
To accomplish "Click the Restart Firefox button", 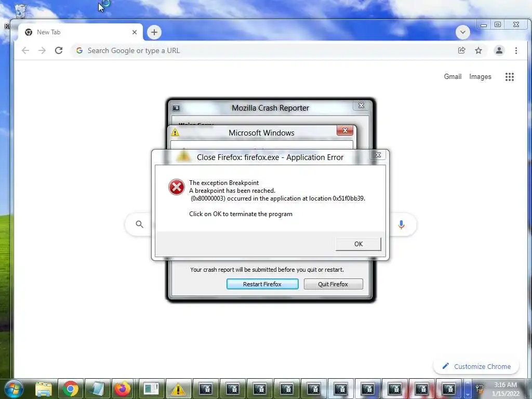I will [262, 284].
